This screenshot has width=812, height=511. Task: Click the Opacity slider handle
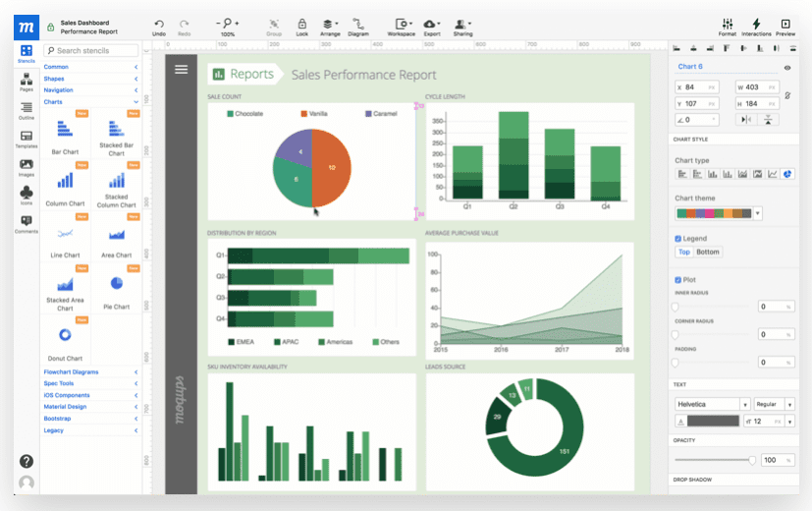752,460
